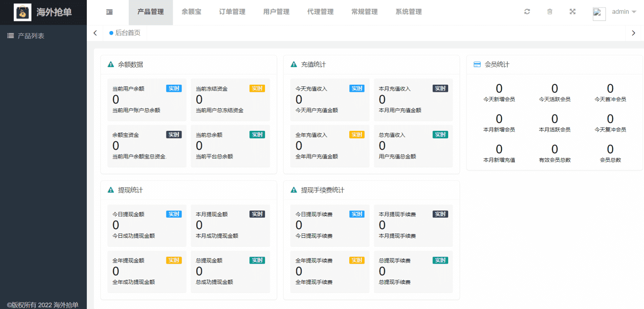This screenshot has height=309, width=644.
Task: Click the 余额数据 panel title
Action: click(x=130, y=65)
